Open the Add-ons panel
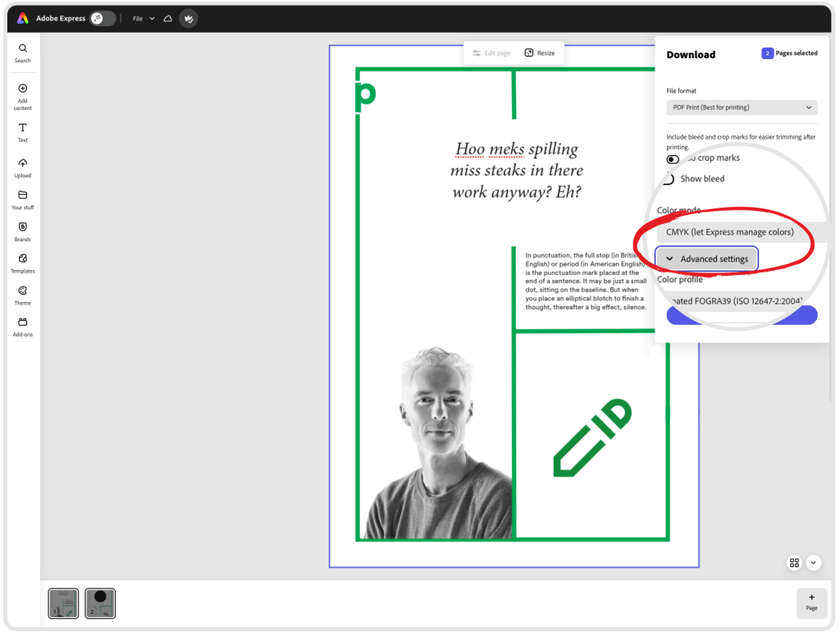Screen dimensions: 840x636 (23, 326)
